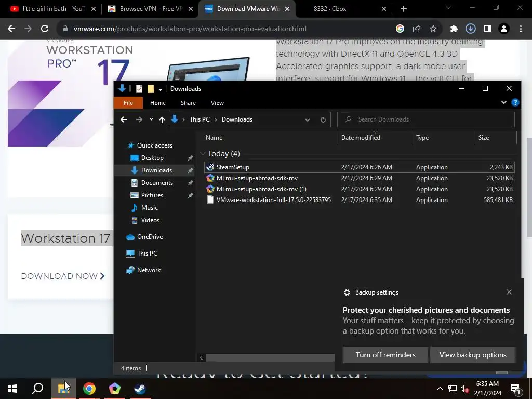Switch to the Browsec VPN tab

point(150,9)
